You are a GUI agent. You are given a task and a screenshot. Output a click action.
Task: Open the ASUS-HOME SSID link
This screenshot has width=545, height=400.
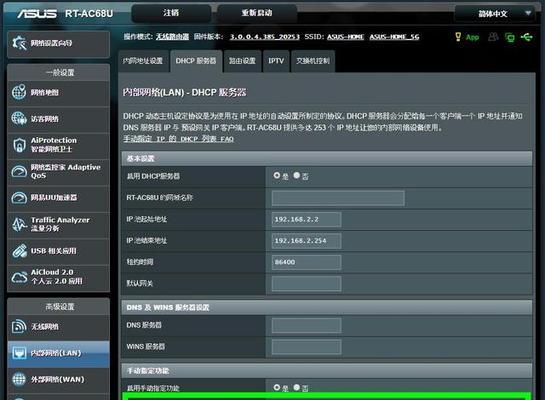(345, 37)
